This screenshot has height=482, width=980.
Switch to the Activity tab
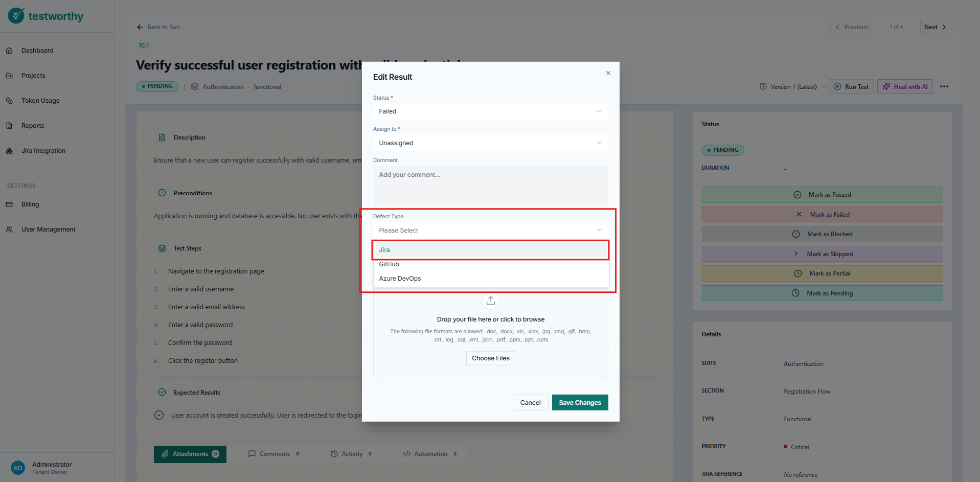(x=351, y=454)
